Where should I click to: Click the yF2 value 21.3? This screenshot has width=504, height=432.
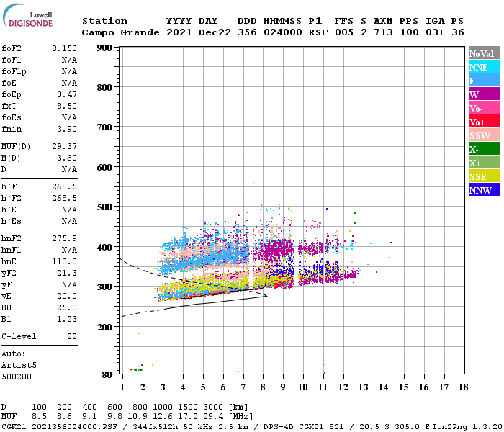pyautogui.click(x=67, y=273)
